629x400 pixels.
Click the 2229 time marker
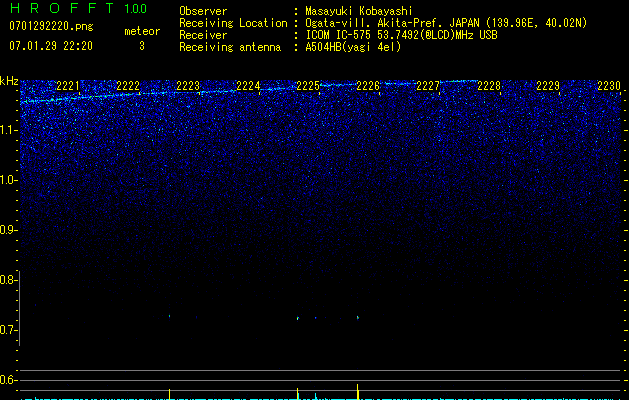[548, 86]
